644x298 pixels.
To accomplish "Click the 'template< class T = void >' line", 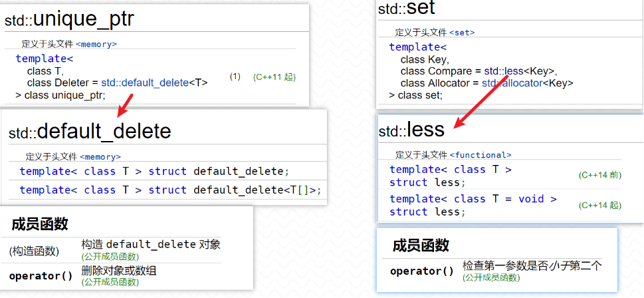I will 473,199.
